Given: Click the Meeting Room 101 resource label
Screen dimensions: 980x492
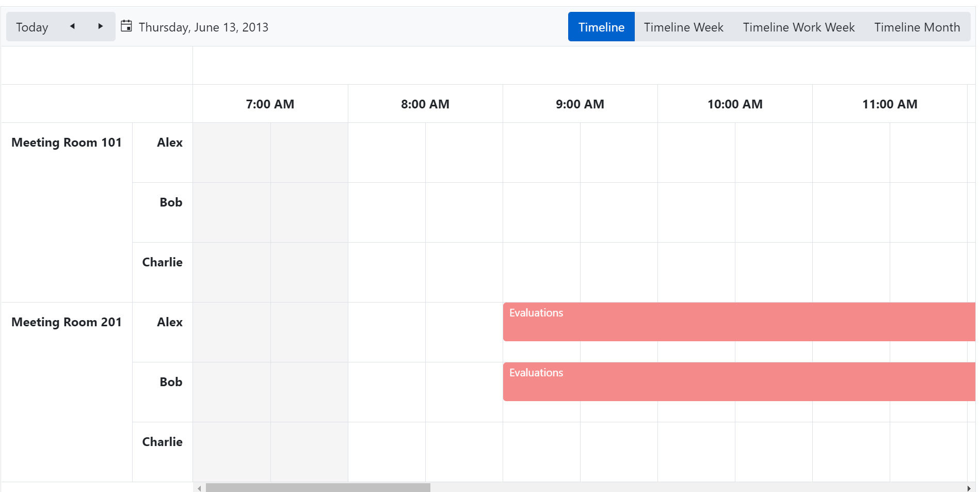Looking at the screenshot, I should pos(67,142).
